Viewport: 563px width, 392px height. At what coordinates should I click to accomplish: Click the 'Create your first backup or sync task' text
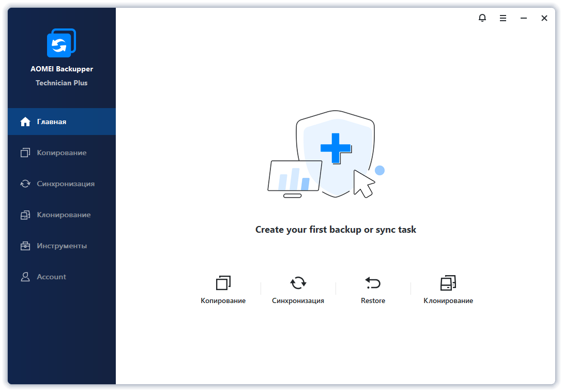tap(336, 230)
